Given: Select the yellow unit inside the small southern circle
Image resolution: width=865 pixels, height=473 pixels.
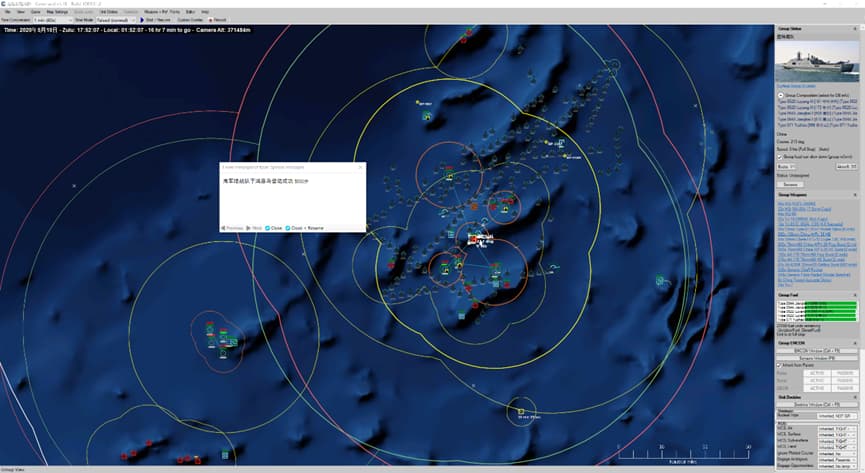Looking at the screenshot, I should point(520,411).
